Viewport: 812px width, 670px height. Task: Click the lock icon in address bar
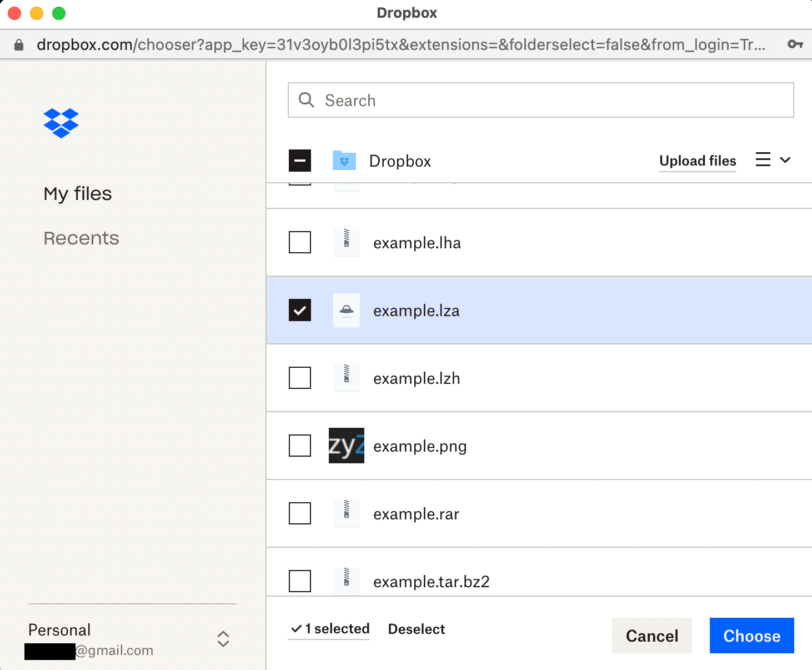point(19,45)
